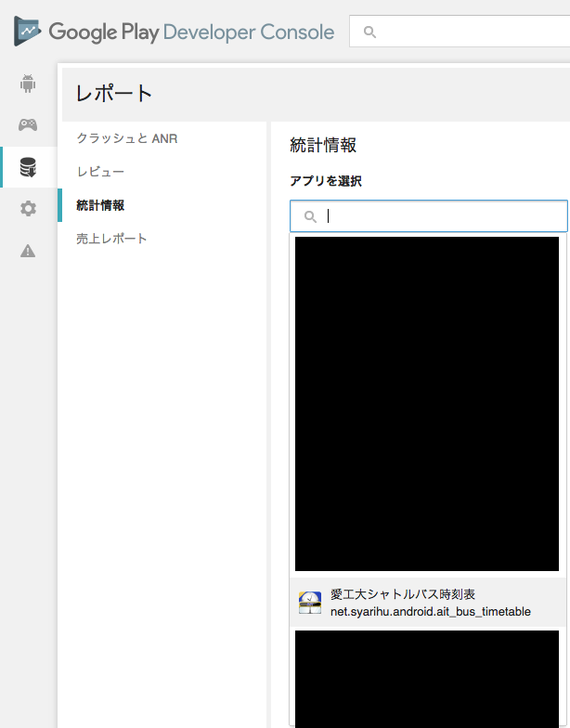Choose 愛工大シャトルバス時刻表 from app list
Screen dimensions: 570x728
pyautogui.click(x=427, y=603)
